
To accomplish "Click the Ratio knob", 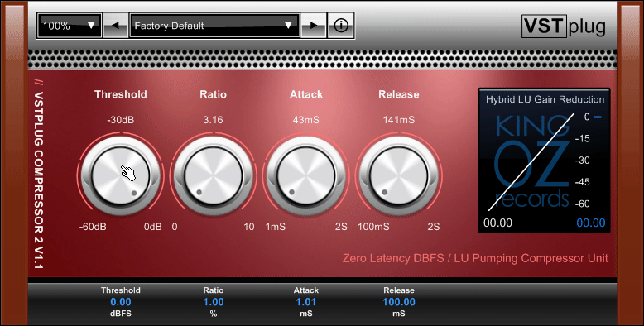I will click(x=214, y=175).
